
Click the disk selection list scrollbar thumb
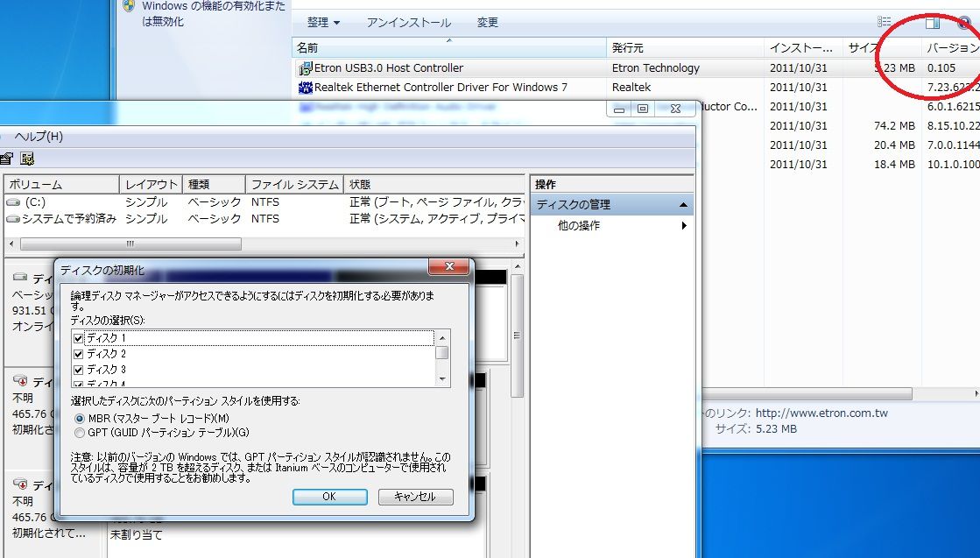442,353
